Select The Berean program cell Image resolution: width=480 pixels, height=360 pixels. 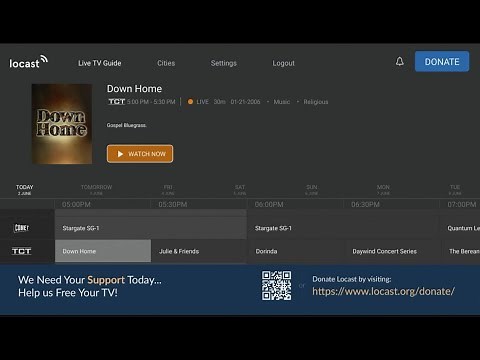pos(460,251)
